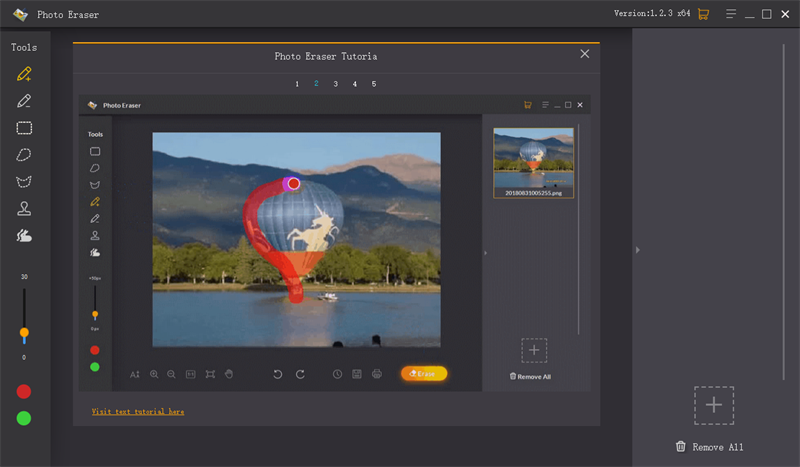
Task: Pick the polygonal lasso tool in main Tools
Action: coord(24,181)
